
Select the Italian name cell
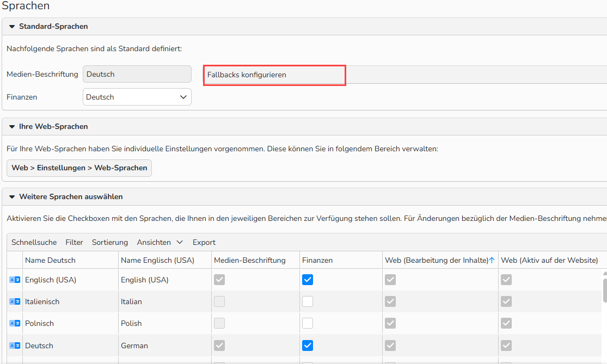165,301
